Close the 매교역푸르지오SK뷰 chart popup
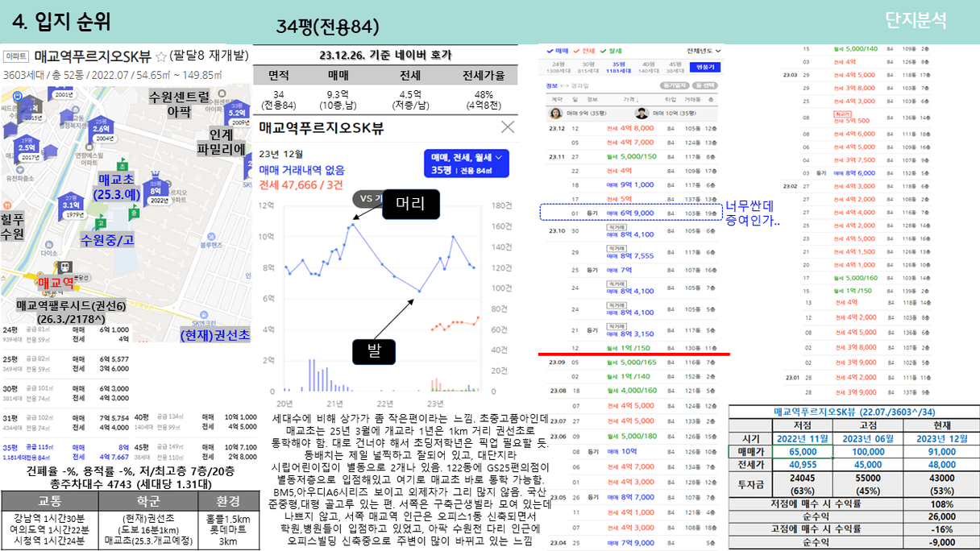 [508, 127]
